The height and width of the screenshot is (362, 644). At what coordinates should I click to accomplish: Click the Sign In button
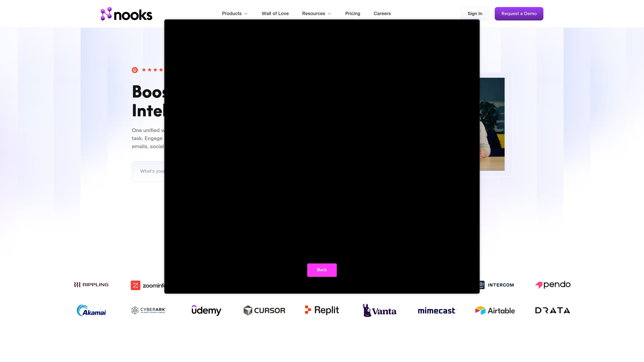point(475,14)
